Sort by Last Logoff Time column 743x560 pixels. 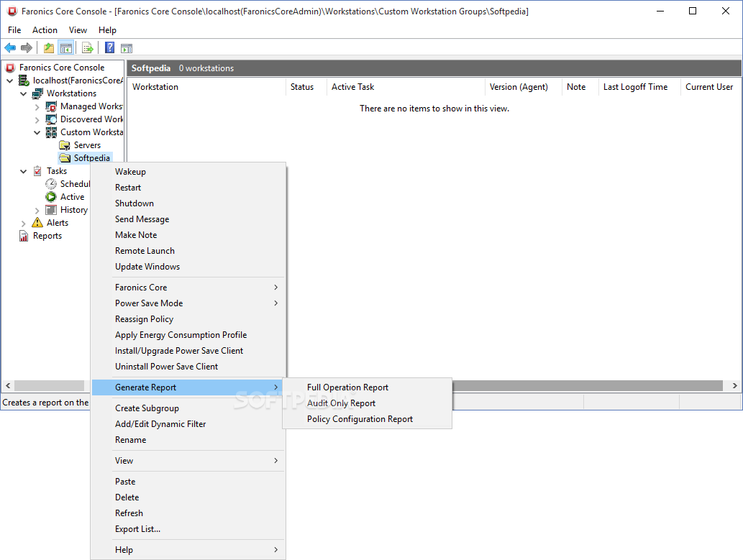[639, 87]
